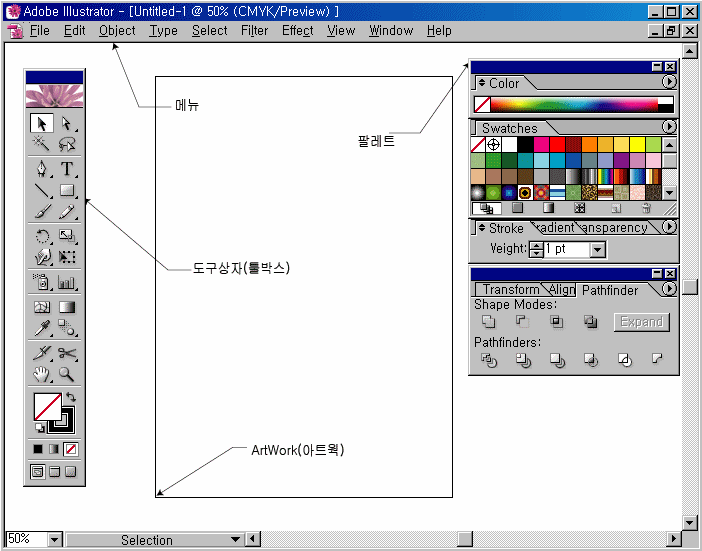Open the File menu
The height and width of the screenshot is (551, 702).
(39, 31)
